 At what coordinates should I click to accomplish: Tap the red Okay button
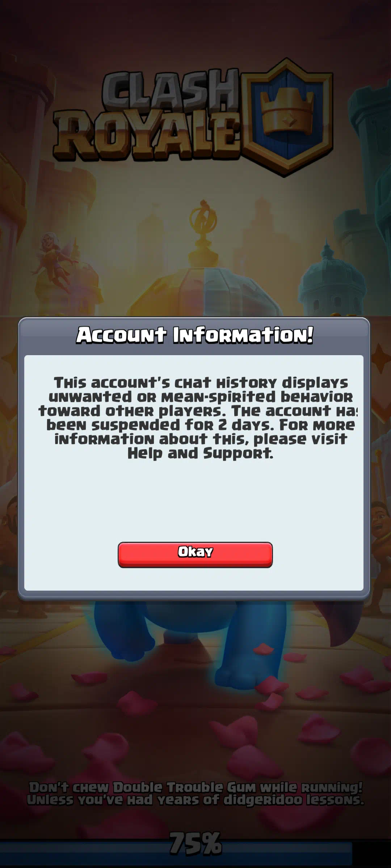[195, 554]
